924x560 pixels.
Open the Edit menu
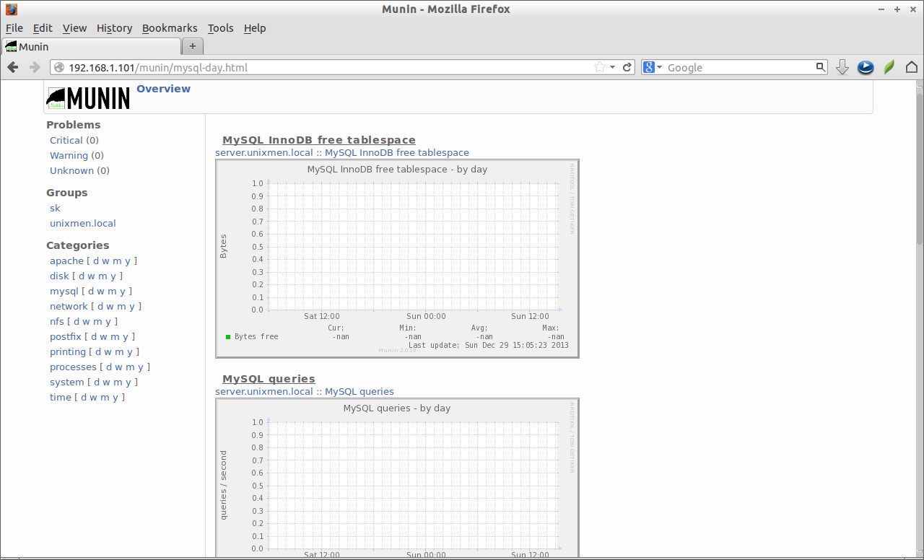coord(43,28)
